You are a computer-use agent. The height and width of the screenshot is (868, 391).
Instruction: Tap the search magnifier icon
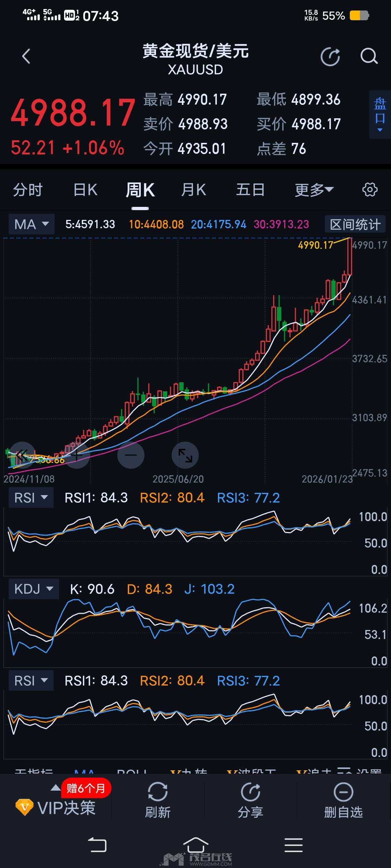click(369, 56)
